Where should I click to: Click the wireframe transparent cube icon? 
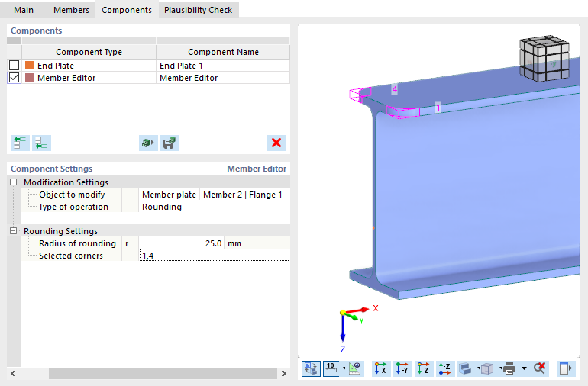point(487,368)
